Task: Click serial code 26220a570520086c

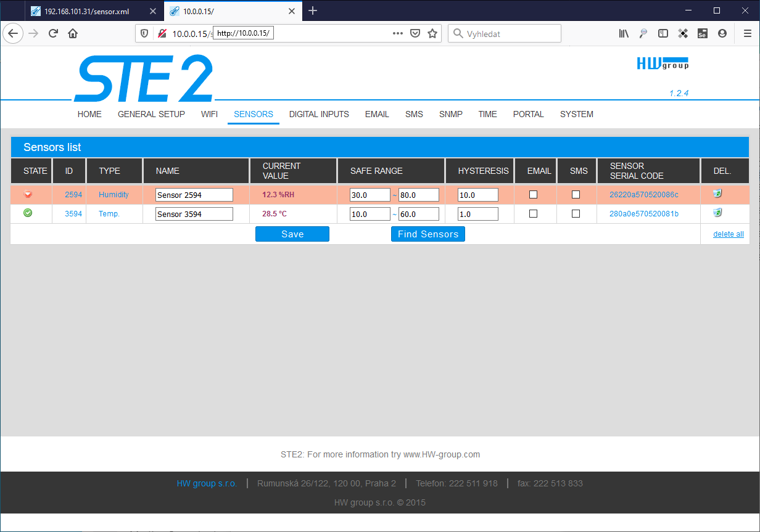Action: [644, 195]
